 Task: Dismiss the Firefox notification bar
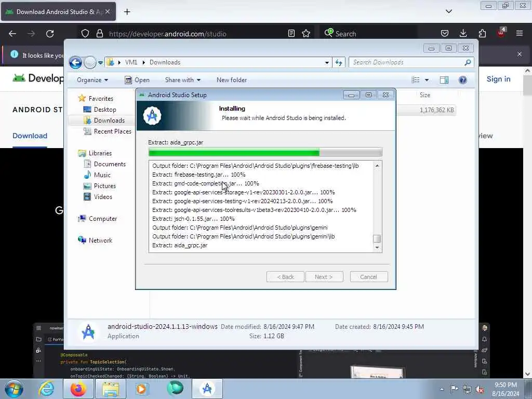[520, 54]
